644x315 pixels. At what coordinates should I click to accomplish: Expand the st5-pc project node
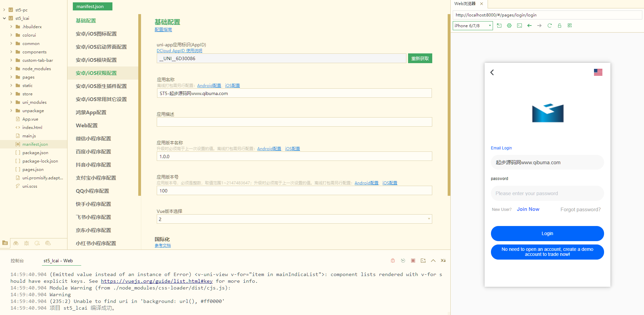pos(4,10)
